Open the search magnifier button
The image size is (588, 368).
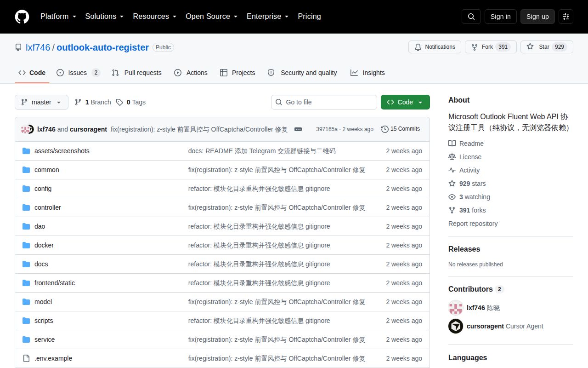[x=471, y=17]
